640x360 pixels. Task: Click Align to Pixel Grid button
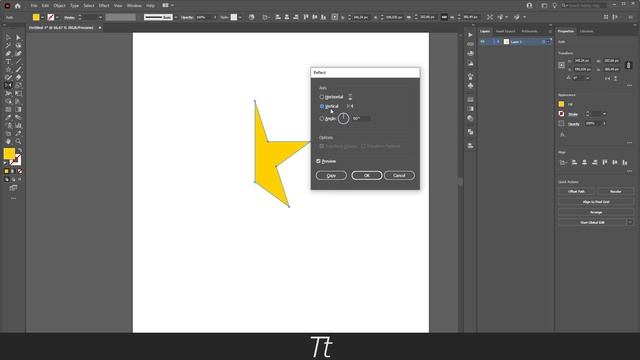pos(596,202)
